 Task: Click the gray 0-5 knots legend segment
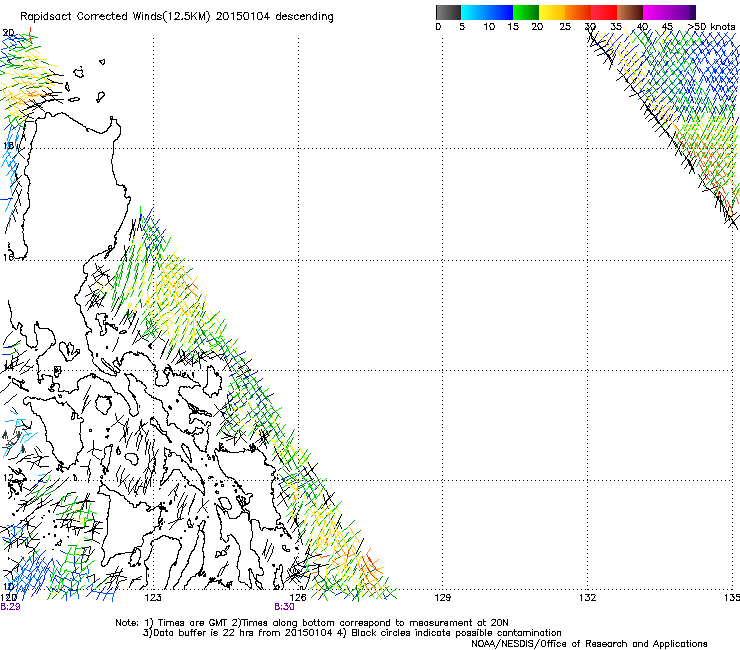coord(448,12)
